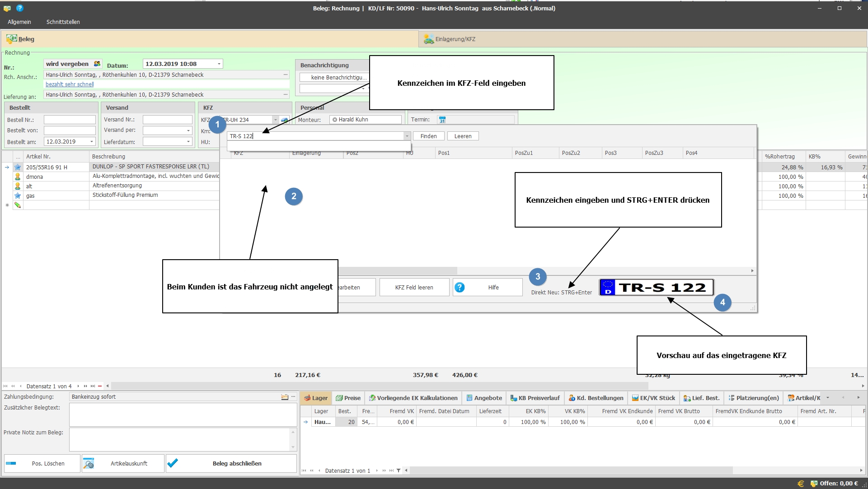This screenshot has height=489, width=868.
Task: Click the Einlagerung/KFZ panel icon
Action: [429, 39]
